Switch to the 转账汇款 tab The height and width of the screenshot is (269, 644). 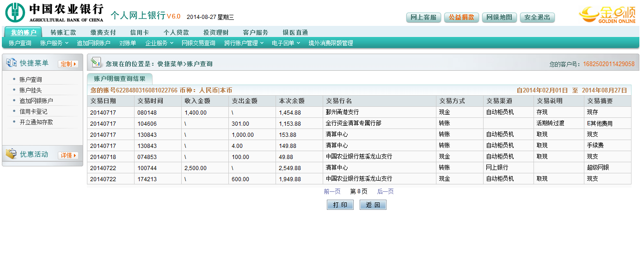click(x=63, y=32)
